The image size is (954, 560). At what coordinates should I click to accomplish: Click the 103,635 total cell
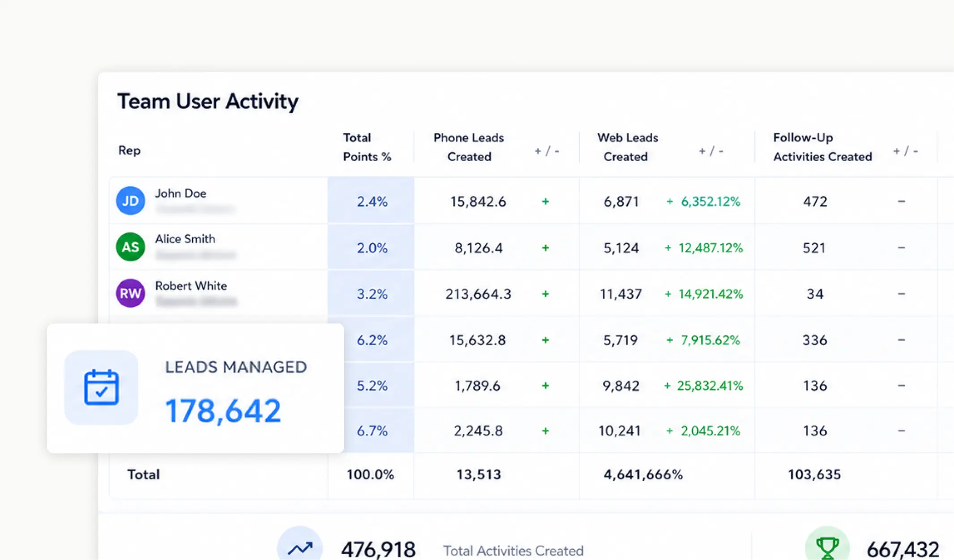coord(814,475)
